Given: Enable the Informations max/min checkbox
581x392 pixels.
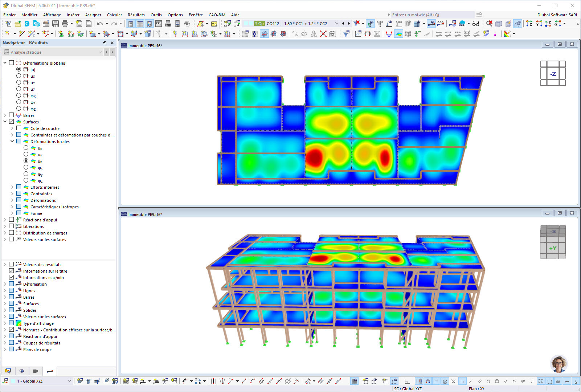Looking at the screenshot, I should click(x=11, y=277).
